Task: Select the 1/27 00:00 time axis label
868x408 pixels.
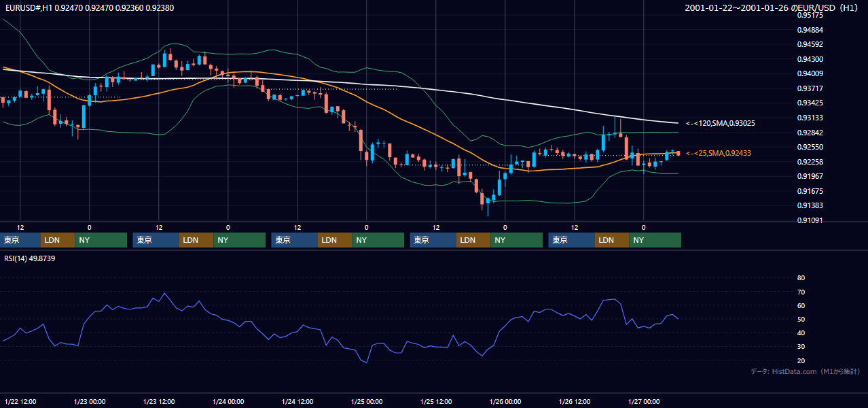Action: pyautogui.click(x=644, y=401)
